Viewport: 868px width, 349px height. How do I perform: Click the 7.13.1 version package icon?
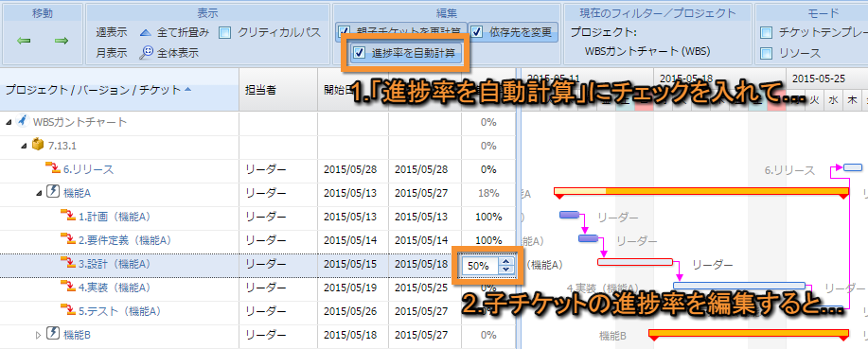coord(38,146)
